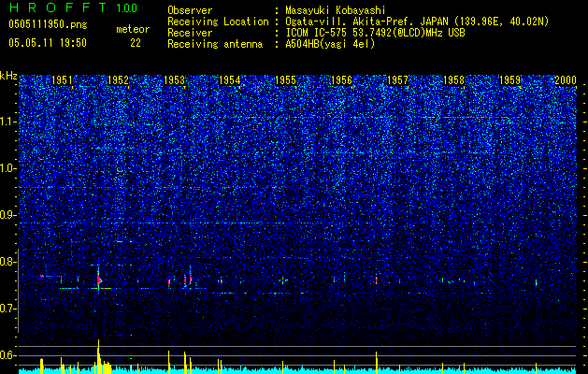Click the Receiver label
The image size is (588, 374).
tap(190, 33)
